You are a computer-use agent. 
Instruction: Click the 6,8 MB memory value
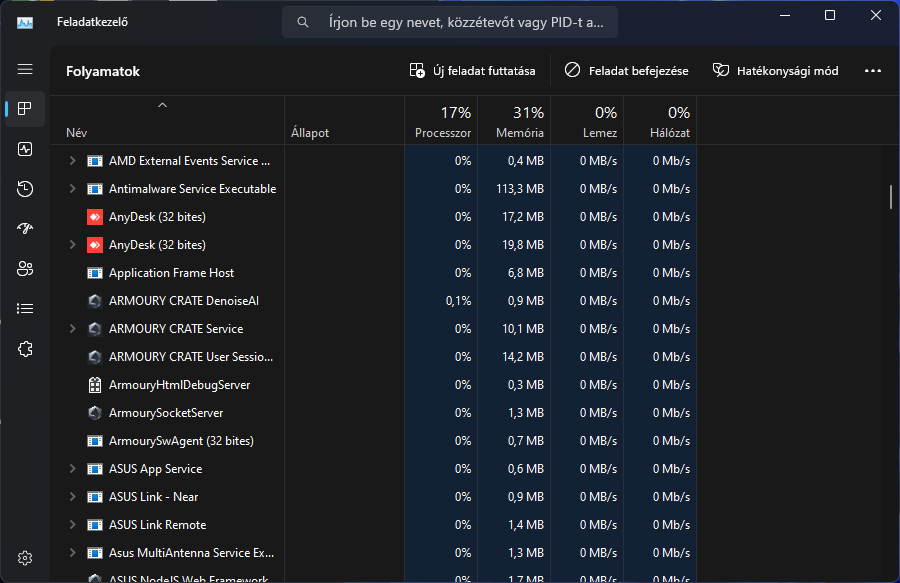tap(525, 273)
